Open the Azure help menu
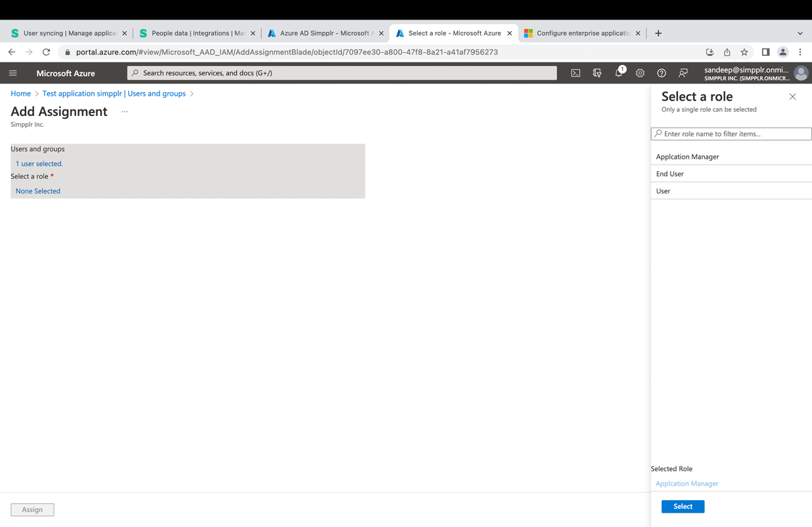Viewport: 812px width, 527px height. [661, 72]
